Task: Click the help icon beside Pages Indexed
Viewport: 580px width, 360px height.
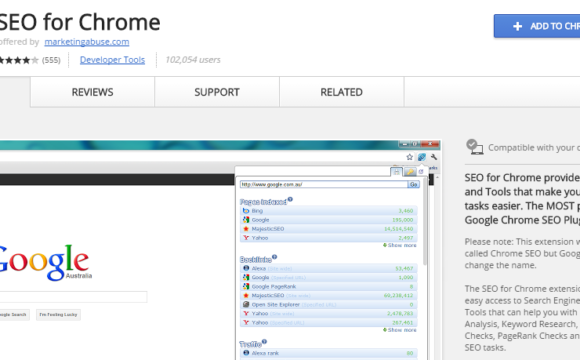Action: (x=290, y=199)
